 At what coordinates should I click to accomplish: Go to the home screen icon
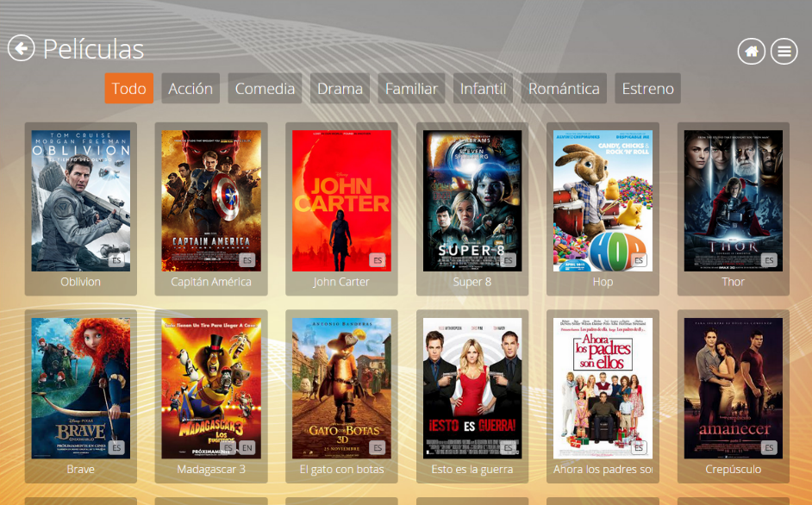[x=751, y=52]
